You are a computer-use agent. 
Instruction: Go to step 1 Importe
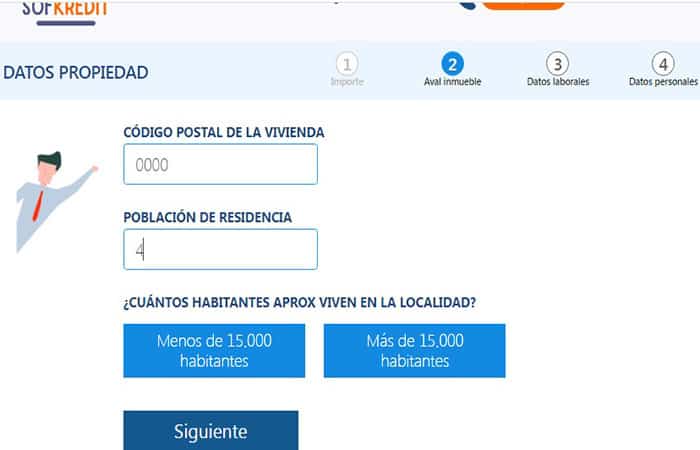[x=347, y=69]
